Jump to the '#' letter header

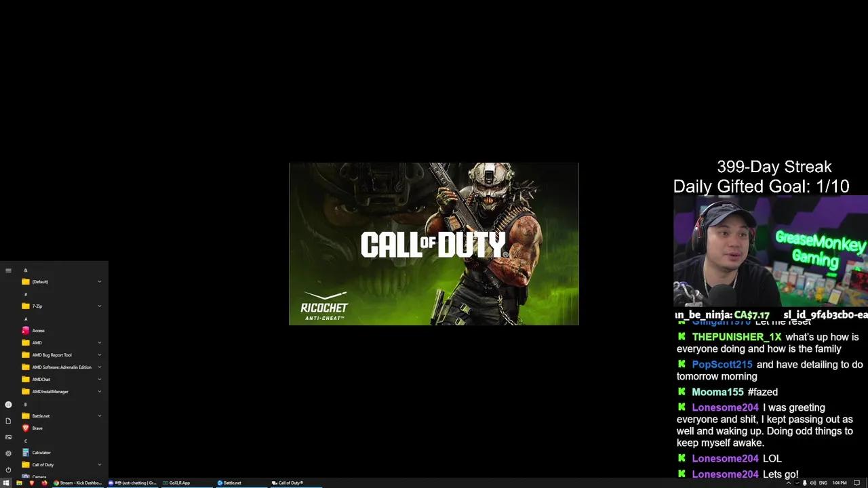coord(26,294)
